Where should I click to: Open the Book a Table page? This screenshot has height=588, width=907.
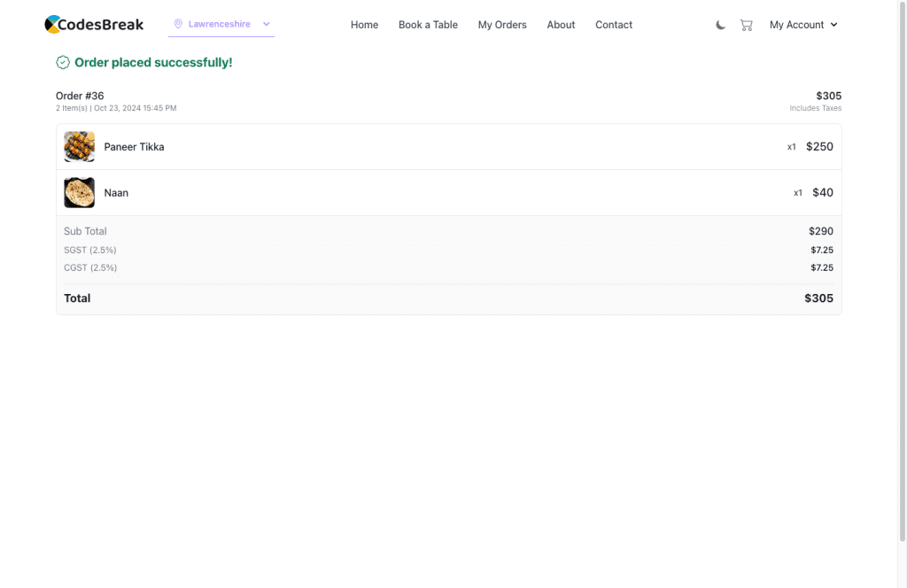(x=428, y=25)
